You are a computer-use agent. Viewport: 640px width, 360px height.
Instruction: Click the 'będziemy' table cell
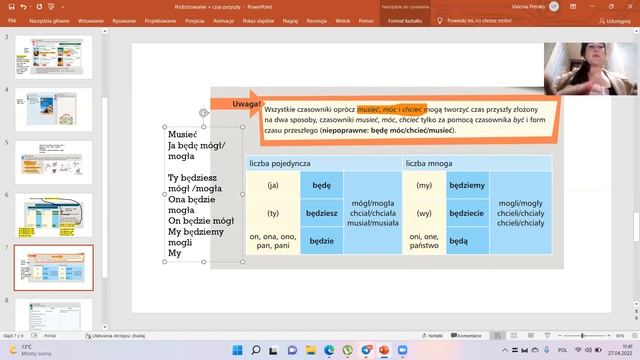pyautogui.click(x=467, y=185)
